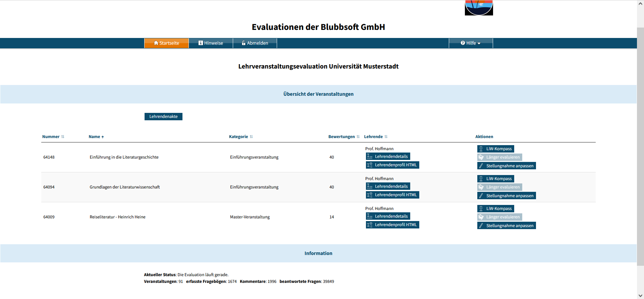The image size is (644, 299).
Task: Click the LiW-Kompass icon for course 64148
Action: pyautogui.click(x=481, y=149)
